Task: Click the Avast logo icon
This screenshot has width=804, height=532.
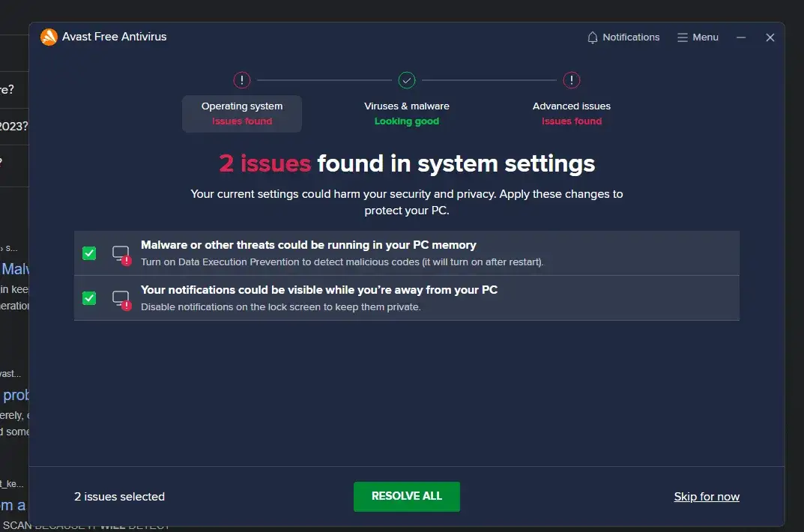Action: (x=49, y=37)
